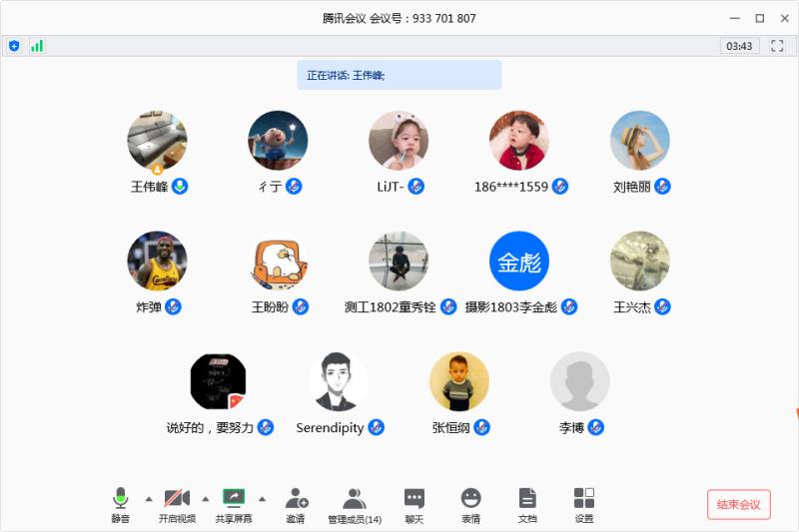The width and height of the screenshot is (799, 532).
Task: Expand share options arrow beside 共享屏幕
Action: pos(263,498)
